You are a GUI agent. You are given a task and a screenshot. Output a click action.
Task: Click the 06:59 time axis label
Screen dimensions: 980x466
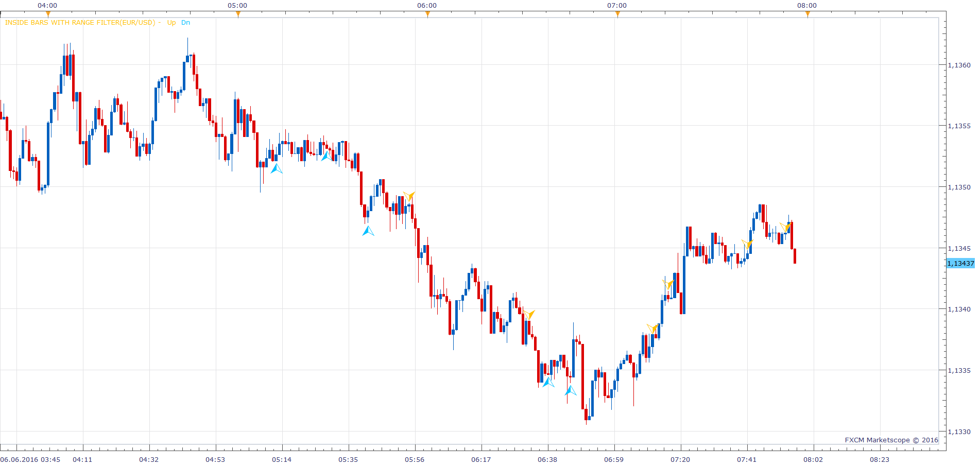coord(614,459)
